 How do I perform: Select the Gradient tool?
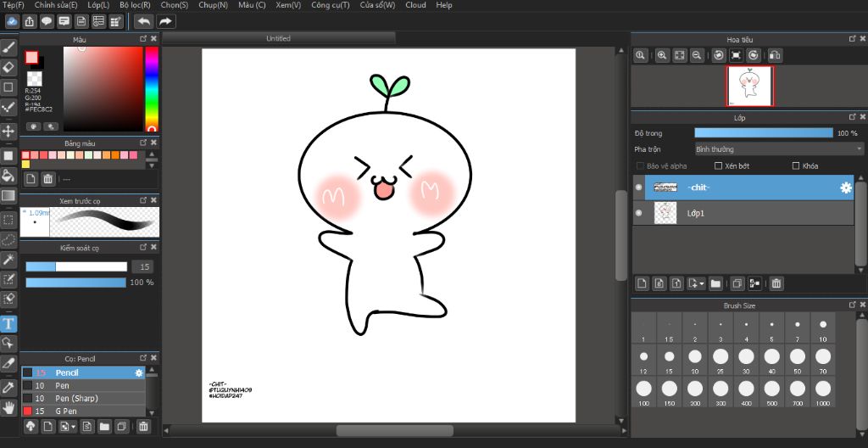[x=8, y=195]
